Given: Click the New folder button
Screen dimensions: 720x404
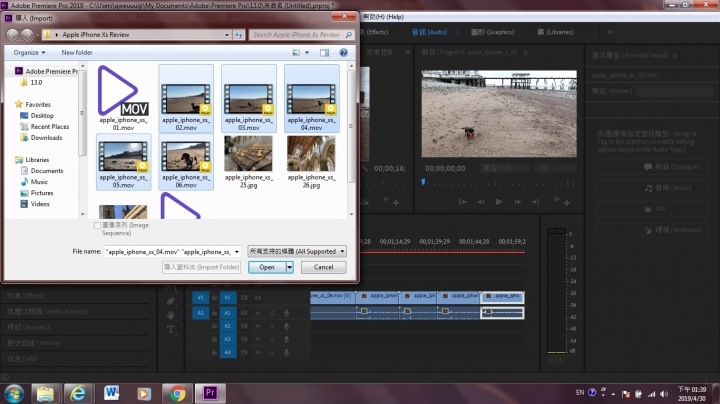Looking at the screenshot, I should tap(77, 53).
